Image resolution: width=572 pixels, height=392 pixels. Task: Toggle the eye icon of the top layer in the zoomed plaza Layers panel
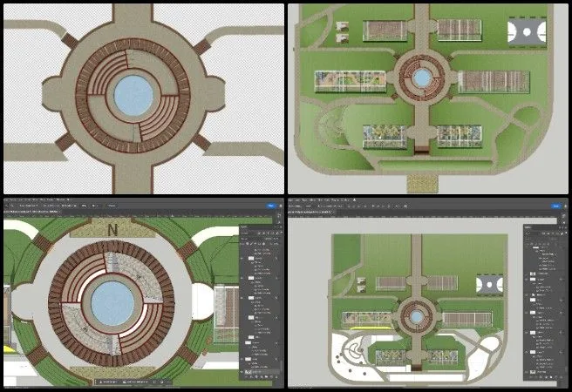click(x=243, y=259)
